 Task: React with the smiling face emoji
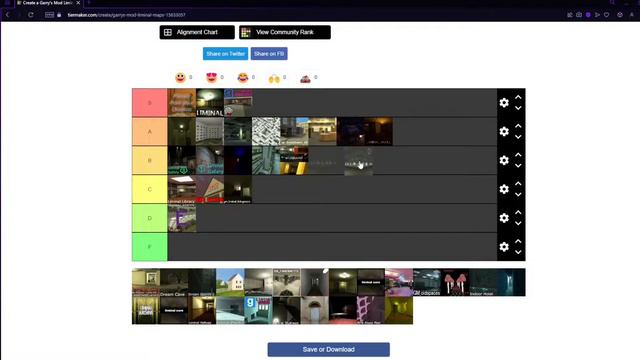[x=180, y=78]
